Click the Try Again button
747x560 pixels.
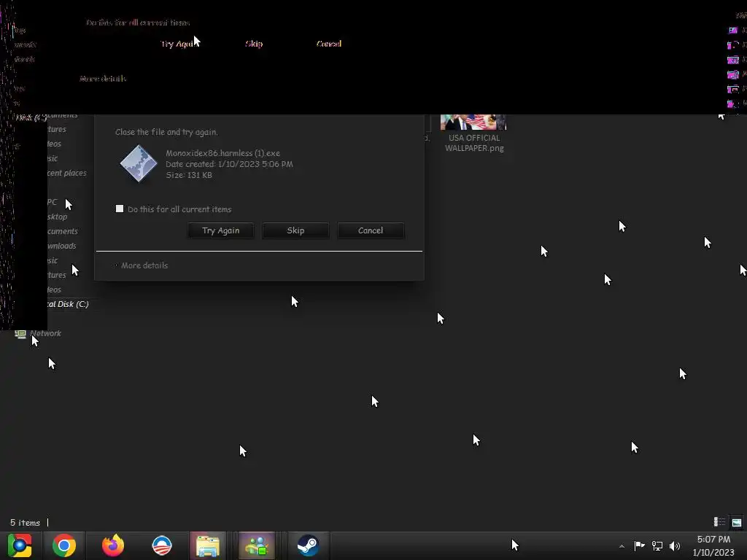[x=220, y=230]
